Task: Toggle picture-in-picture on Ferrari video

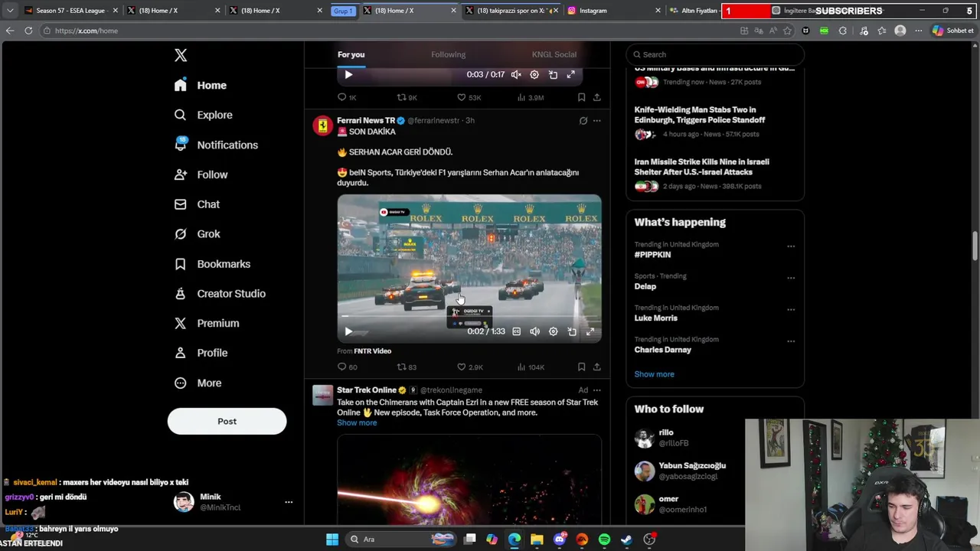Action: (572, 331)
